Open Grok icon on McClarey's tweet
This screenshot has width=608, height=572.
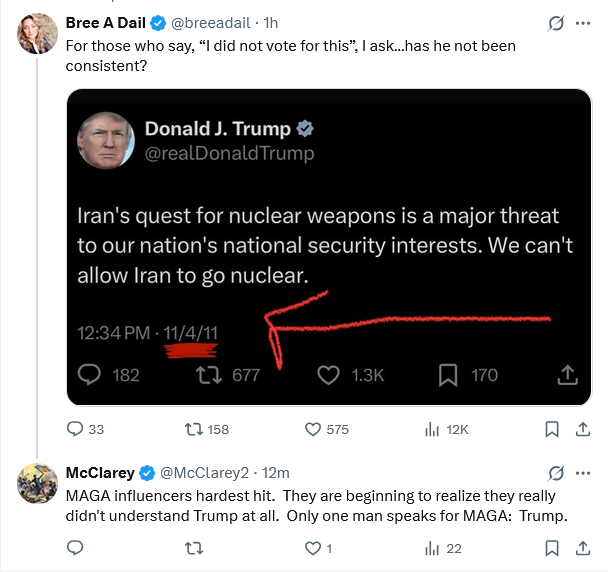pos(553,472)
